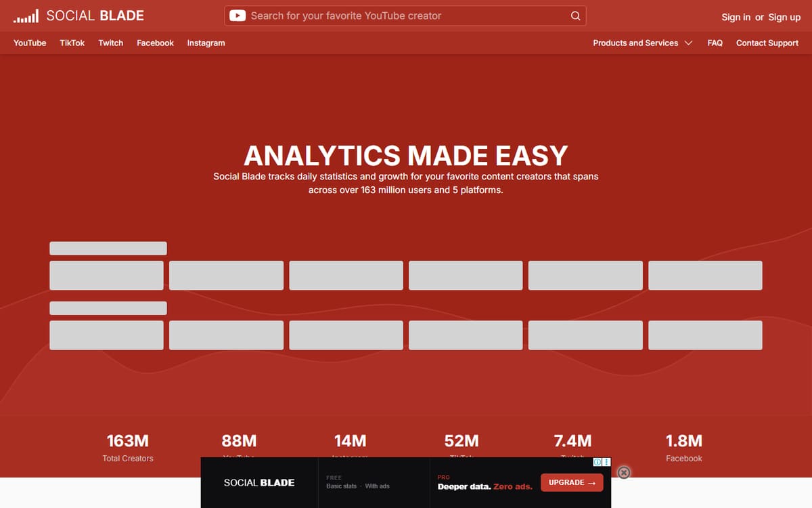Viewport: 812px width, 508px height.
Task: Open the Instagram nav item
Action: click(206, 43)
